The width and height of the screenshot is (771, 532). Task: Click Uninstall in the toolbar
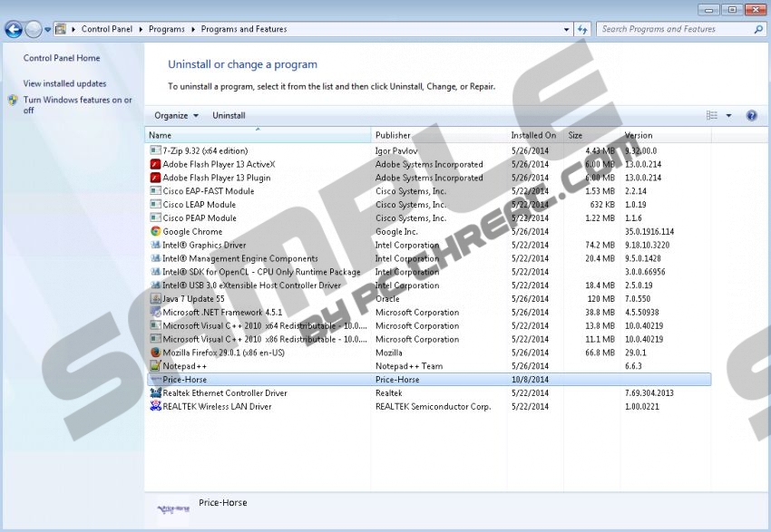coord(229,116)
